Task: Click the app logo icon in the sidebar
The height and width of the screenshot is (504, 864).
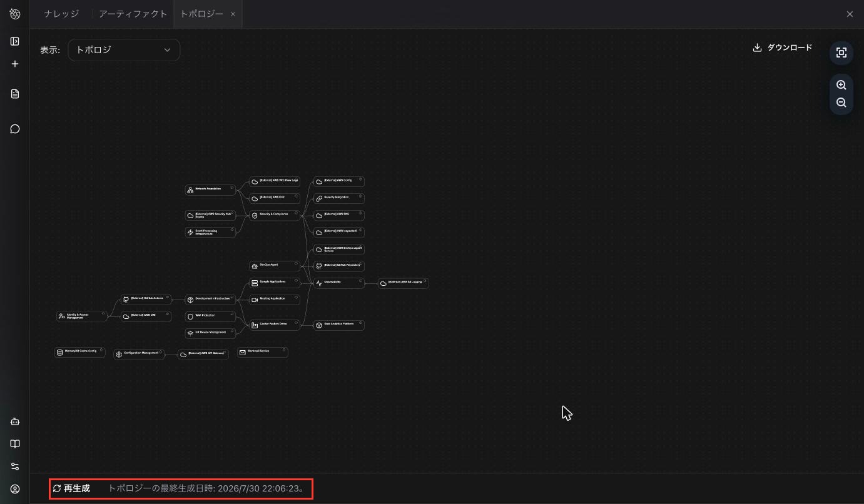Action: 15,14
